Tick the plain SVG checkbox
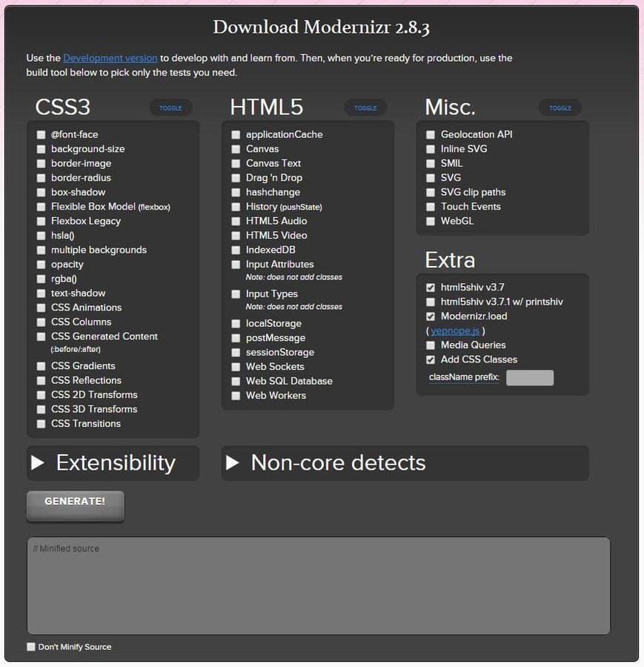Viewport: 644px width, 667px height. tap(431, 178)
